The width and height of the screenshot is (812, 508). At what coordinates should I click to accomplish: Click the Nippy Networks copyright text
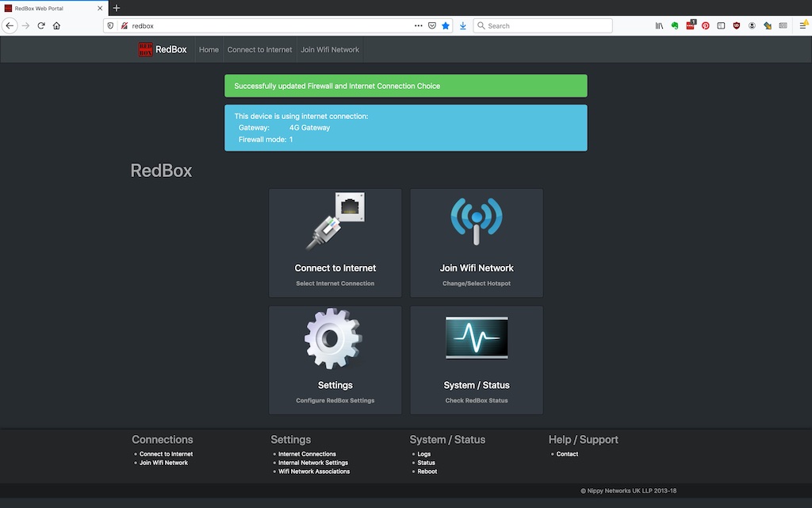(x=628, y=491)
